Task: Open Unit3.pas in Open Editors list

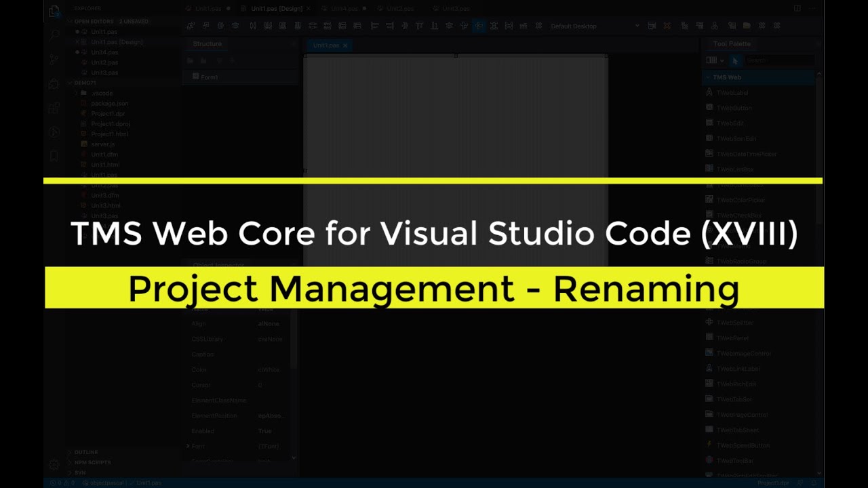Action: click(x=104, y=73)
